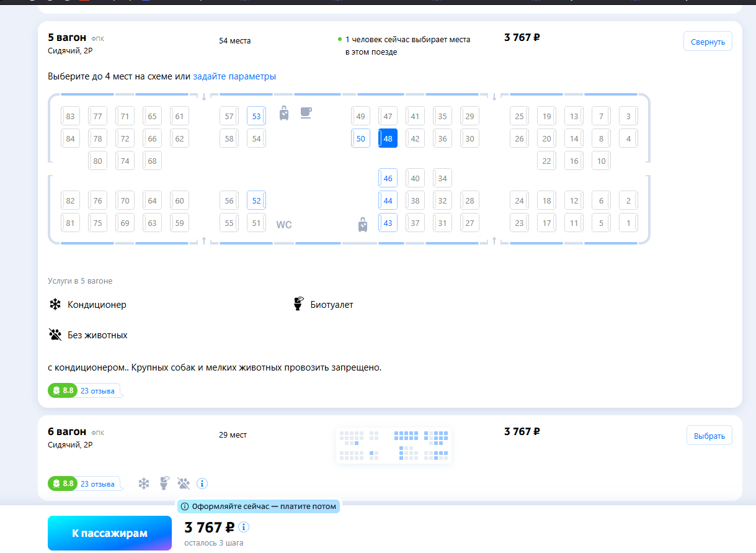The width and height of the screenshot is (756, 553).
Task: Open the 23 отзыва reviews for car 6
Action: click(x=97, y=484)
